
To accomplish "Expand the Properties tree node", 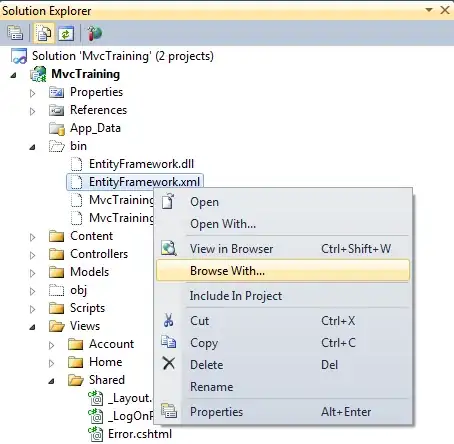I will [x=32, y=93].
